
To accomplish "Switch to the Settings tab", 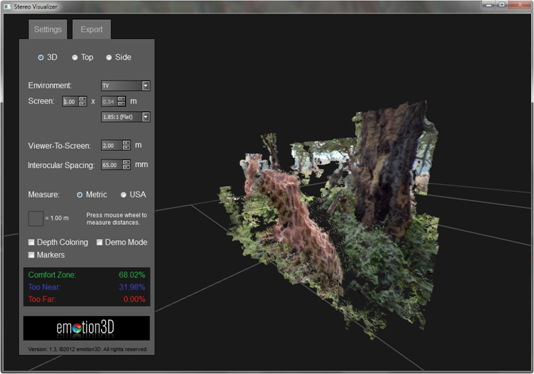I will click(48, 29).
